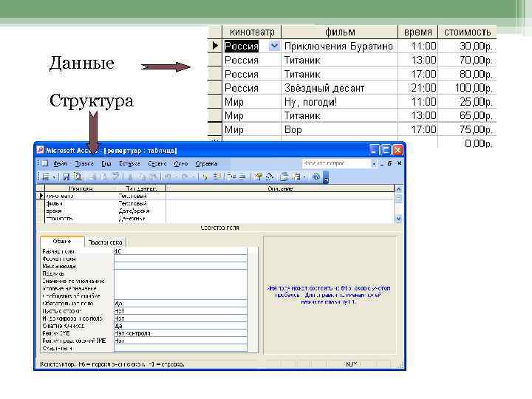Click the Access key icon in title bar

[41, 150]
